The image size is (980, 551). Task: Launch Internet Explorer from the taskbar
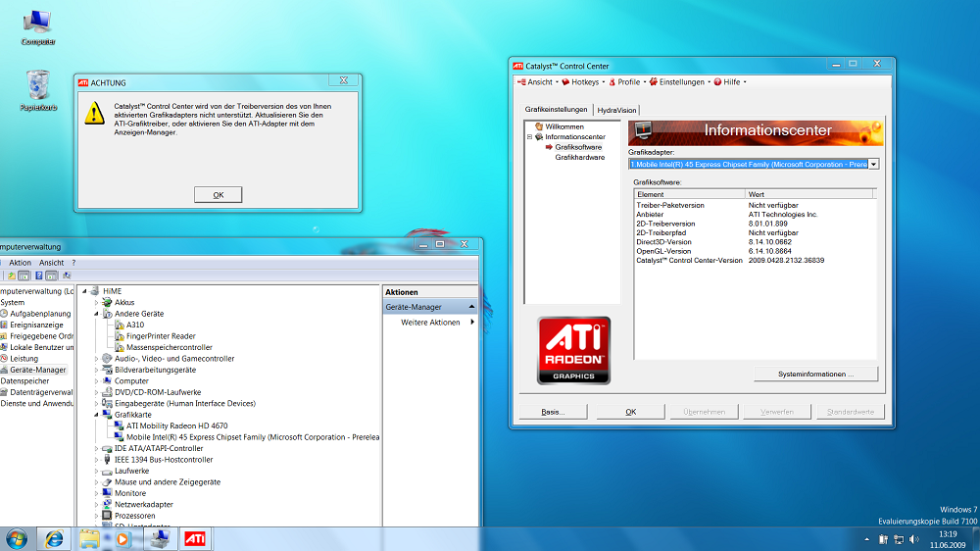[x=54, y=539]
